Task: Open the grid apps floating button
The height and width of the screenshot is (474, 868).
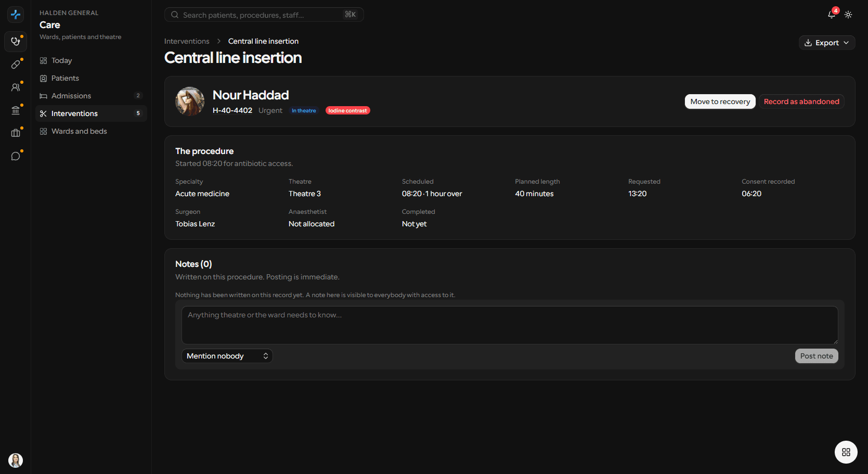Action: click(846, 452)
